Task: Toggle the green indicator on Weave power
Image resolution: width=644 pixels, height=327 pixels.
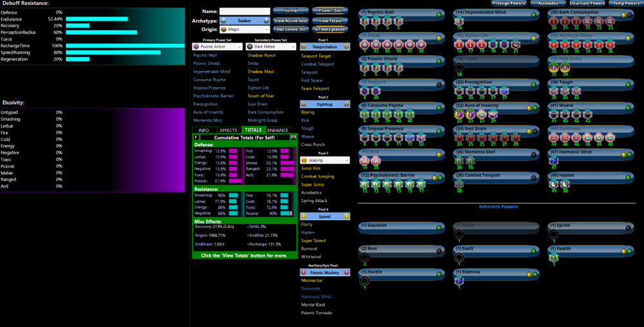Action: pyautogui.click(x=627, y=107)
